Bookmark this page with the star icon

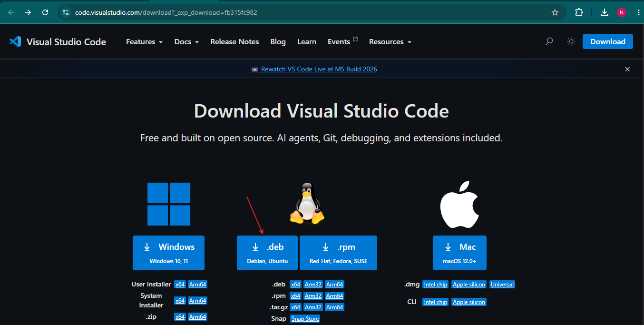tap(555, 12)
